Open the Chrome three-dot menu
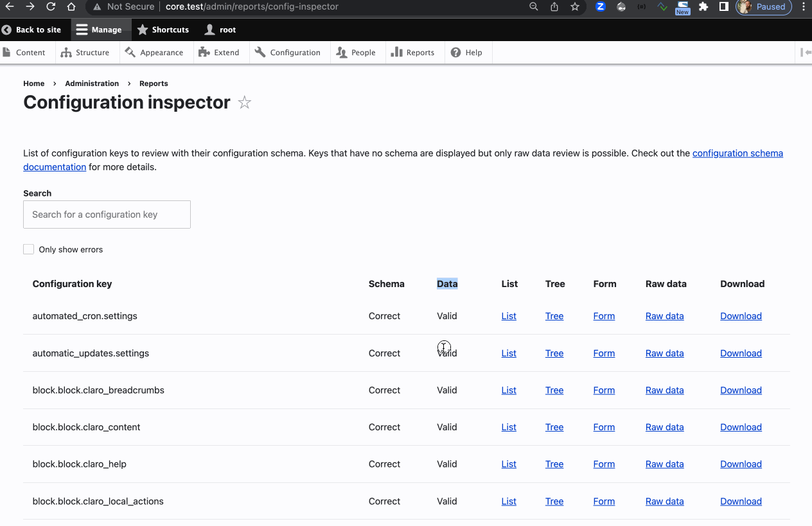Screen dimensions: 812x526 (x=803, y=6)
